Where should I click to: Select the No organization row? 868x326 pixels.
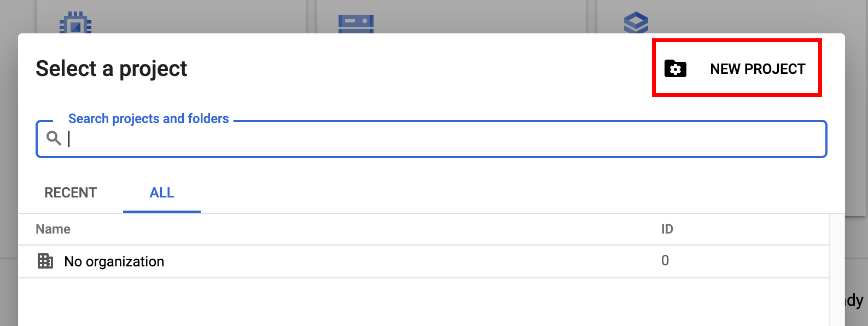coord(423,261)
